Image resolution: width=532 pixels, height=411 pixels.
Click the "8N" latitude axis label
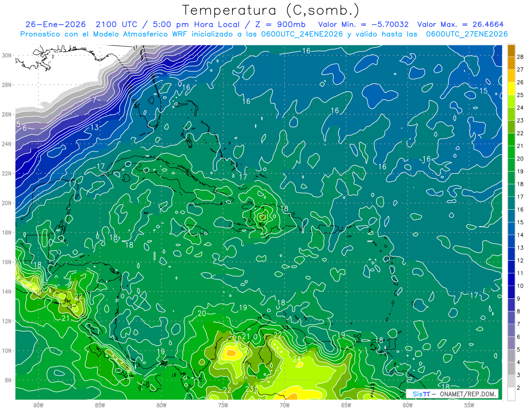(8, 380)
